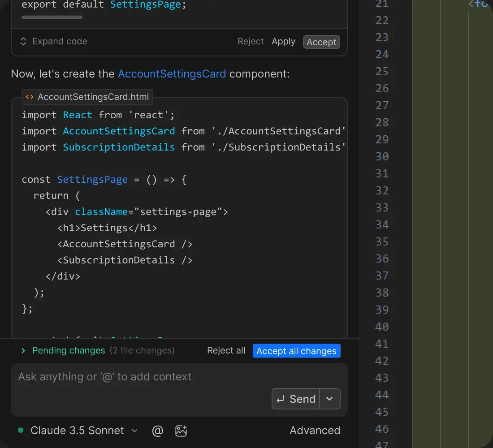Click line number 45 in the editor gutter
493x448 pixels.
click(382, 412)
